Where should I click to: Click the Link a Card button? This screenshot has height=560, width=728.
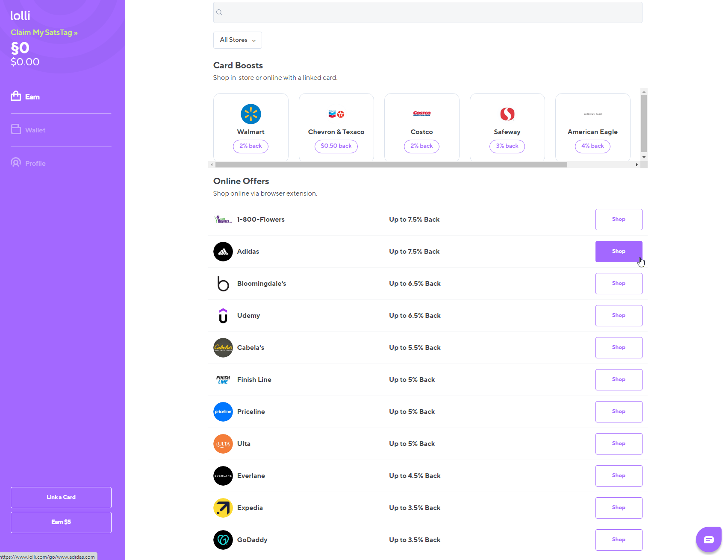pyautogui.click(x=61, y=498)
